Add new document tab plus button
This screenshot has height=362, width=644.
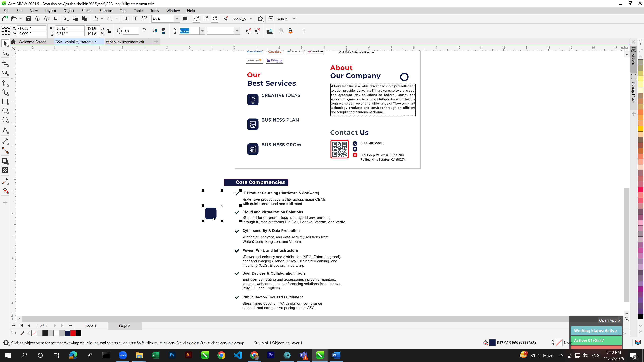click(x=156, y=42)
